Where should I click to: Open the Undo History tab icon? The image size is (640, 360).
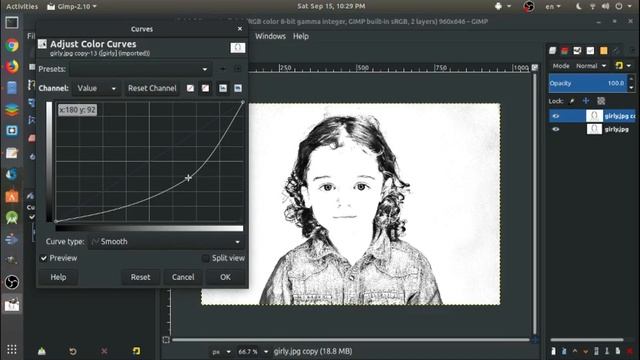point(591,51)
